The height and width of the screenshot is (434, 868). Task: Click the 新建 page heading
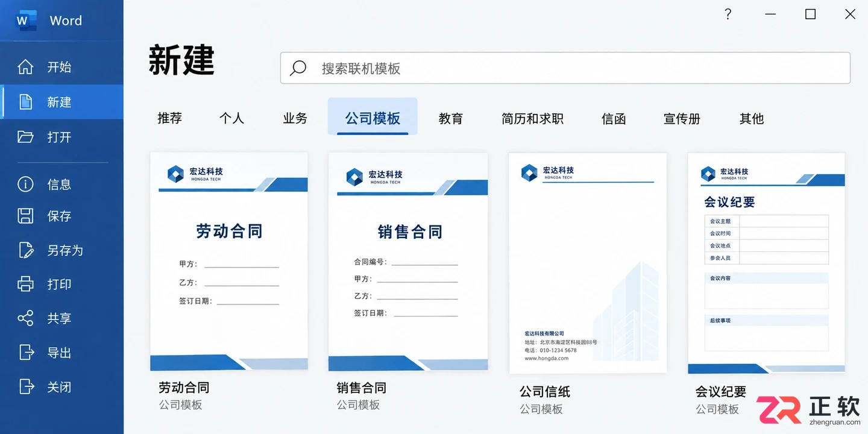click(181, 60)
